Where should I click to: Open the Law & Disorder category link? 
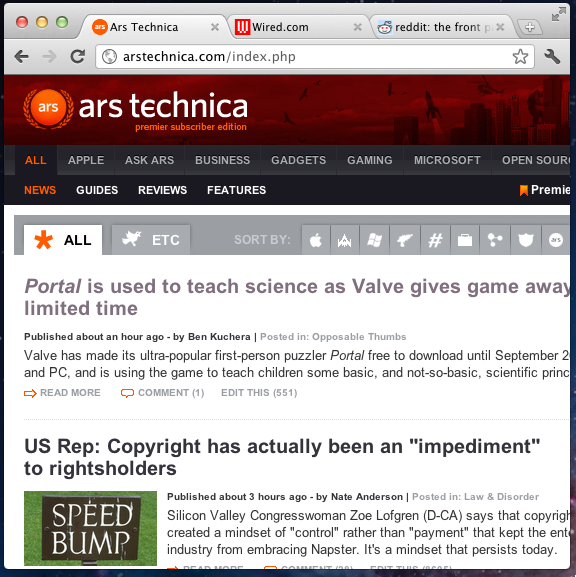coord(501,497)
